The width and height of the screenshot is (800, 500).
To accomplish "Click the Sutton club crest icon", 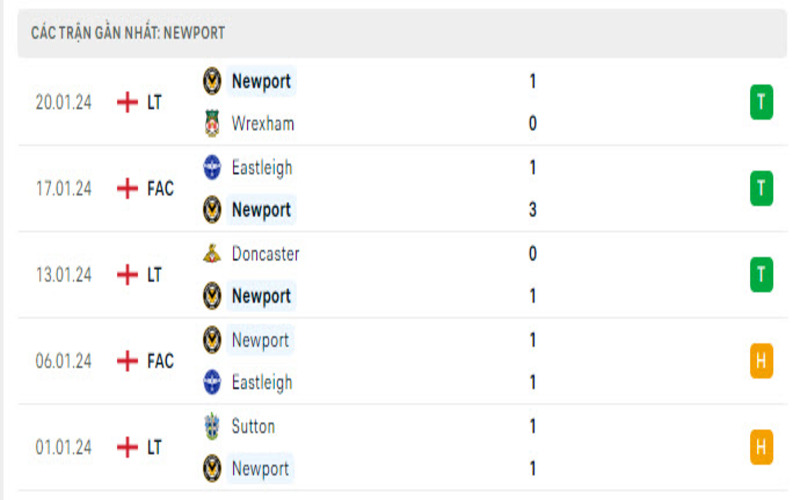I will point(212,426).
